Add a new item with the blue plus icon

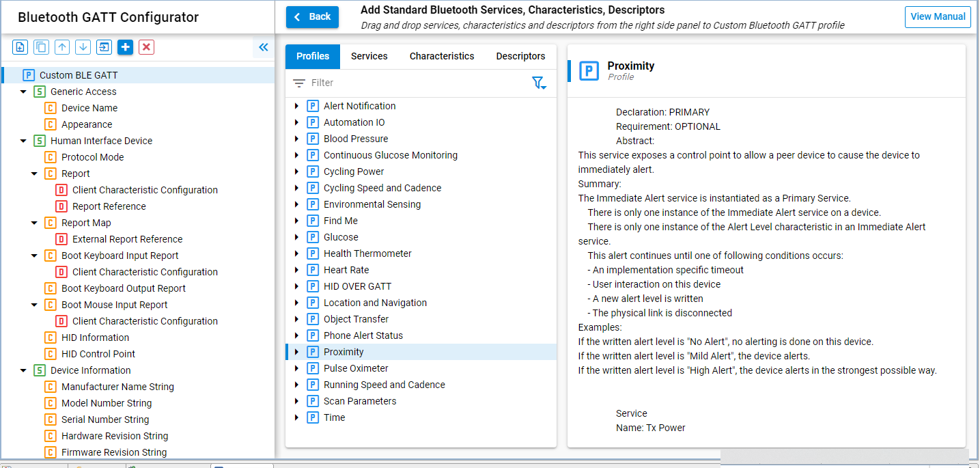coord(124,46)
